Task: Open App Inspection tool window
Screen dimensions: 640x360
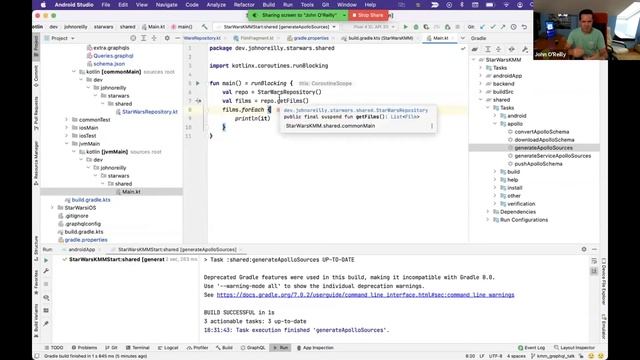Action: click(x=315, y=348)
